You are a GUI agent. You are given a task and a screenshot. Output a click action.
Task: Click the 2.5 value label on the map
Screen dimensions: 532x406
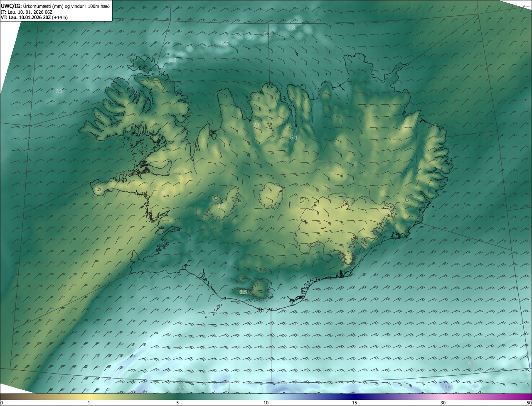coord(221,206)
